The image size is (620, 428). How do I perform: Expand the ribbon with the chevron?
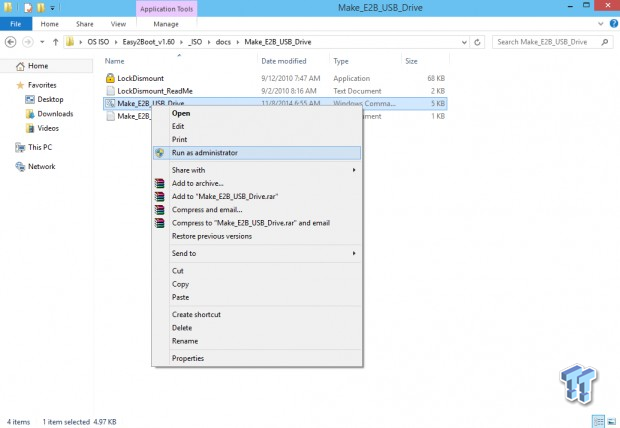click(601, 24)
